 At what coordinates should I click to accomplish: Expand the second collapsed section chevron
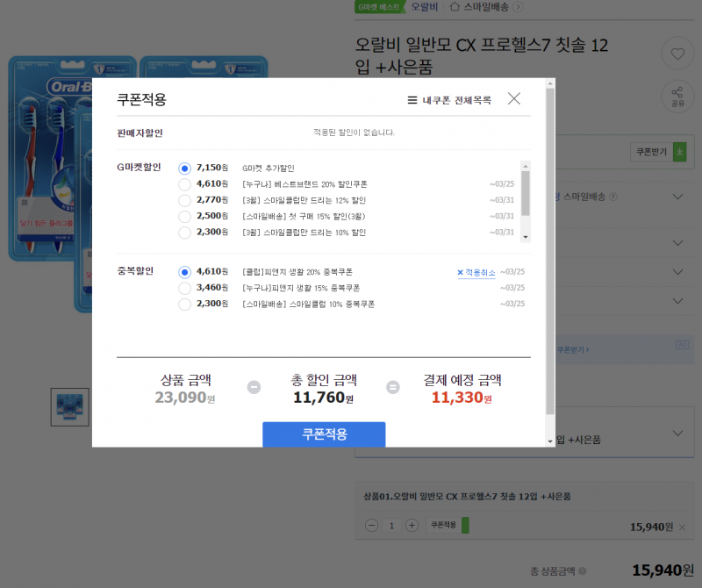[677, 243]
